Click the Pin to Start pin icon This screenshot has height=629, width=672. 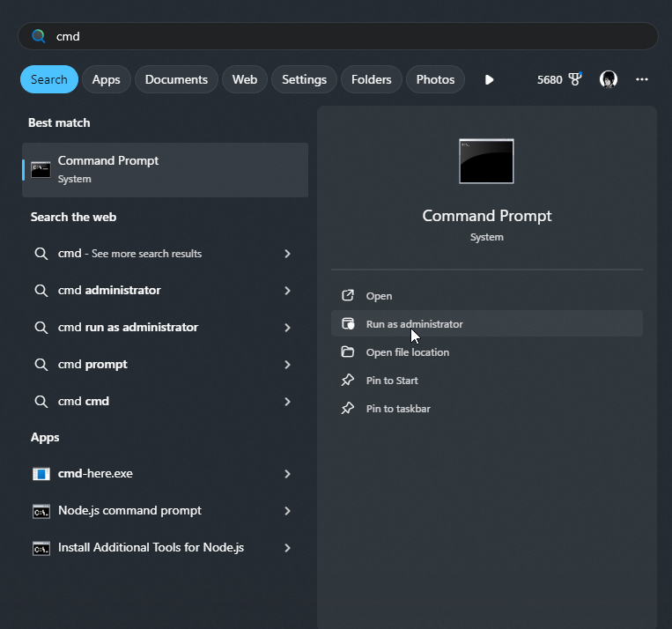pos(348,380)
